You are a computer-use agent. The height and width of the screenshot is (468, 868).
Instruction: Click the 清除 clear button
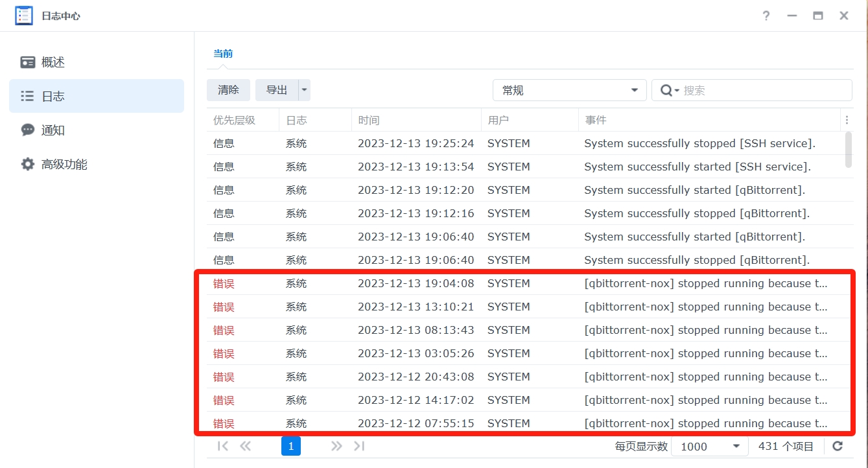[x=228, y=90]
